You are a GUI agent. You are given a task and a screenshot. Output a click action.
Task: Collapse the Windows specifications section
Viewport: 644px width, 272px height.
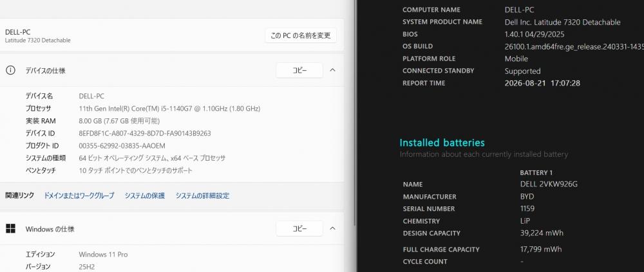tap(333, 228)
